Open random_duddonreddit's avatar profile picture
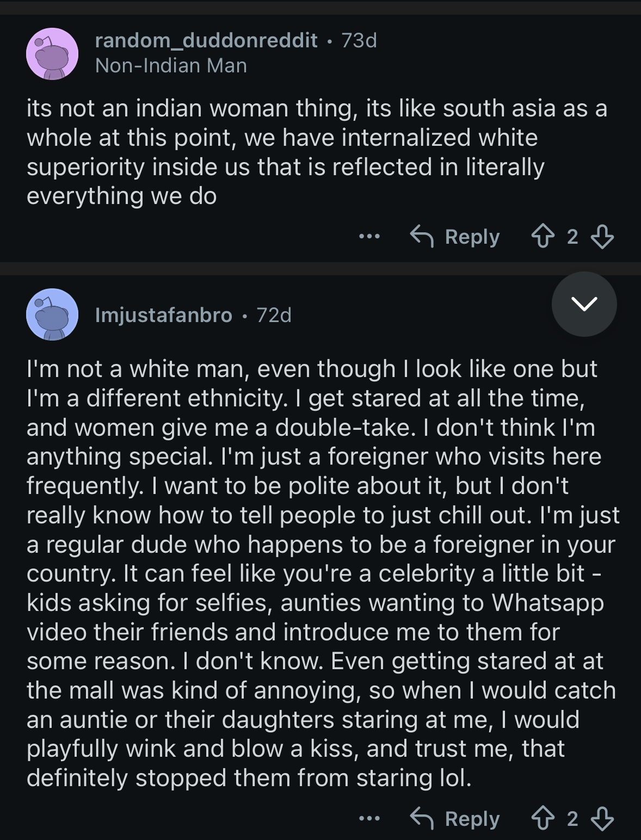Viewport: 641px width, 840px height. 52,53
